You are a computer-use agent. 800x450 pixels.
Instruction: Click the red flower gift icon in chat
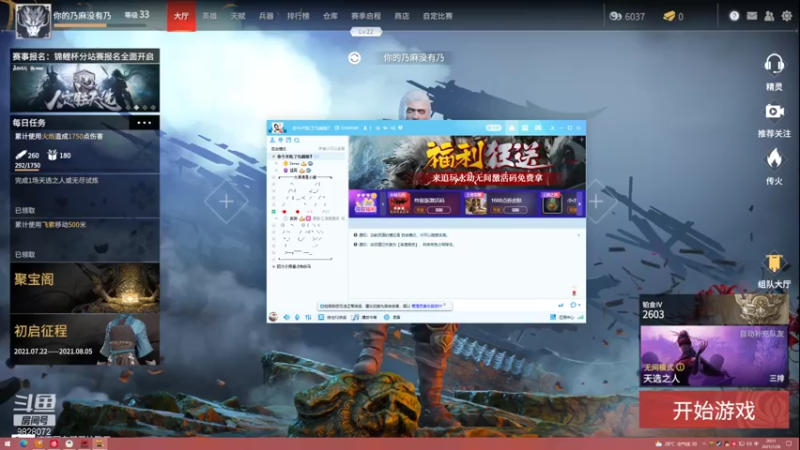[574, 291]
